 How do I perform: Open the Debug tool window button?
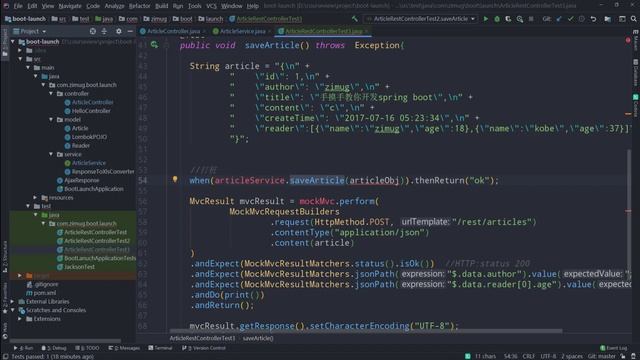click(x=54, y=348)
